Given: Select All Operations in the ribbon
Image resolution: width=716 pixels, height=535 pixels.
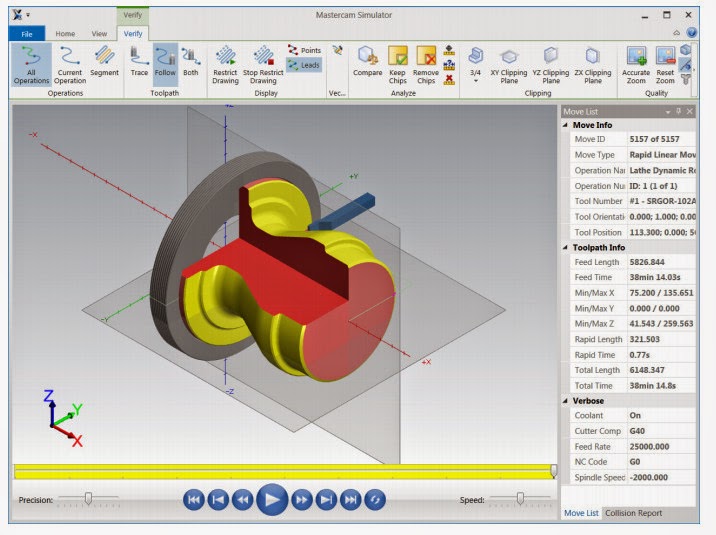Looking at the screenshot, I should point(31,65).
